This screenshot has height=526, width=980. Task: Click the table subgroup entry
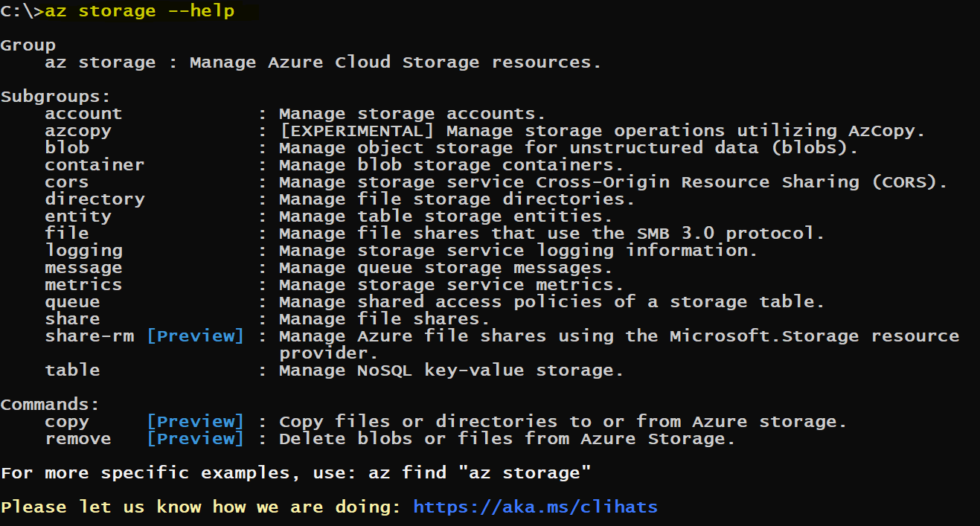[72, 370]
